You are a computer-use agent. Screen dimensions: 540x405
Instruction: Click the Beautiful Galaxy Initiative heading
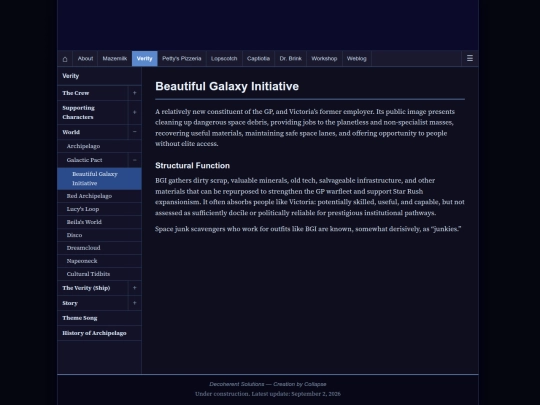(227, 86)
